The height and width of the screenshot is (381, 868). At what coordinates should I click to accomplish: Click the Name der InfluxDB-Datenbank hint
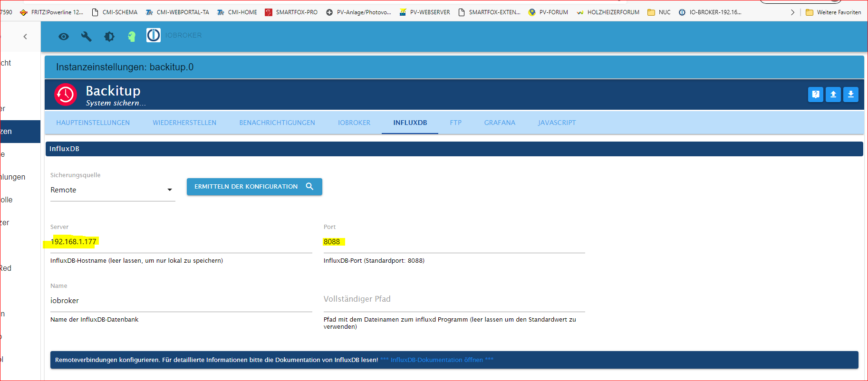(95, 320)
